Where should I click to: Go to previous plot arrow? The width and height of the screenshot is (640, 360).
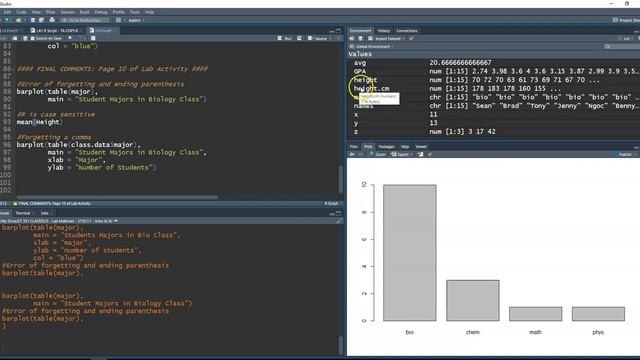352,154
